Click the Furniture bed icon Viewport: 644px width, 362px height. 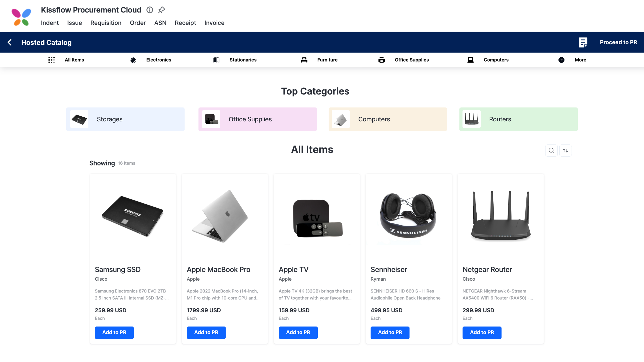304,60
